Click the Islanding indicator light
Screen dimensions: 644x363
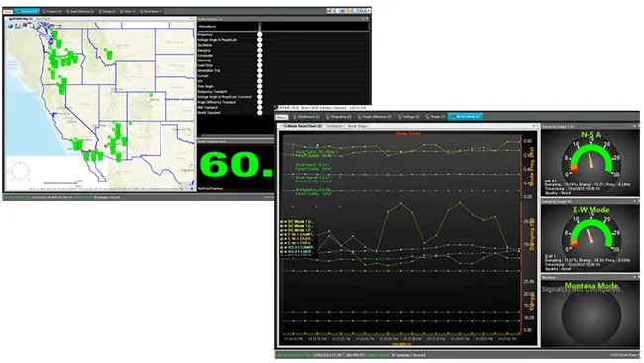click(260, 60)
